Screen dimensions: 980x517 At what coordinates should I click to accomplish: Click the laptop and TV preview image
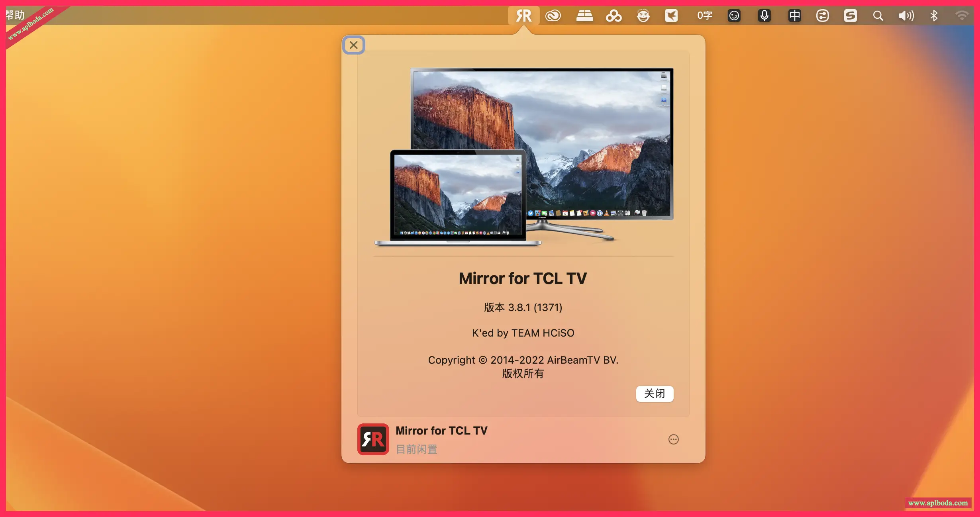point(523,157)
